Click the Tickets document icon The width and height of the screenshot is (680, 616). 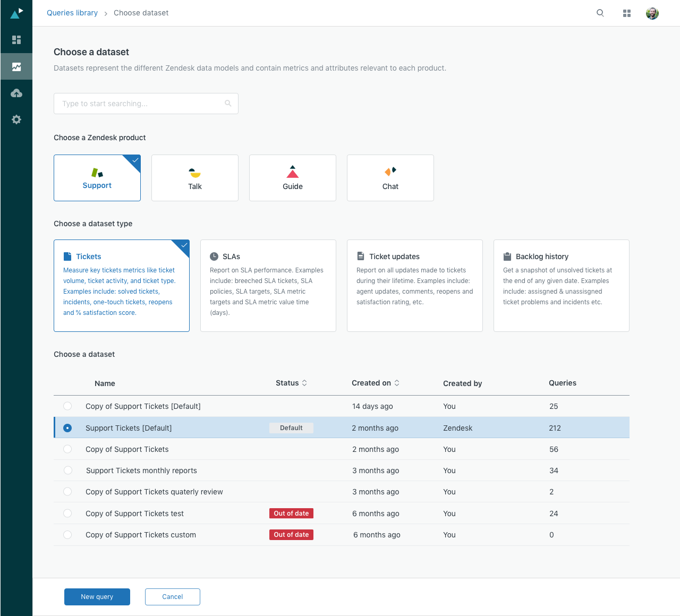click(67, 256)
